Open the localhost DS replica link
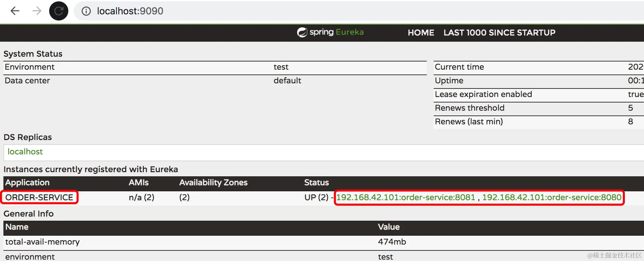 tap(25, 152)
